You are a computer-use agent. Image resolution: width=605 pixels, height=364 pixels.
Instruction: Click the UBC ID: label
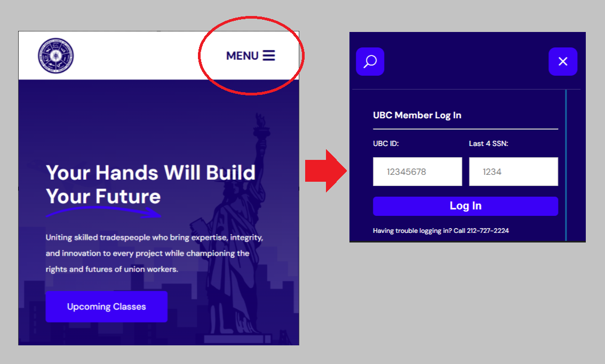(x=386, y=143)
